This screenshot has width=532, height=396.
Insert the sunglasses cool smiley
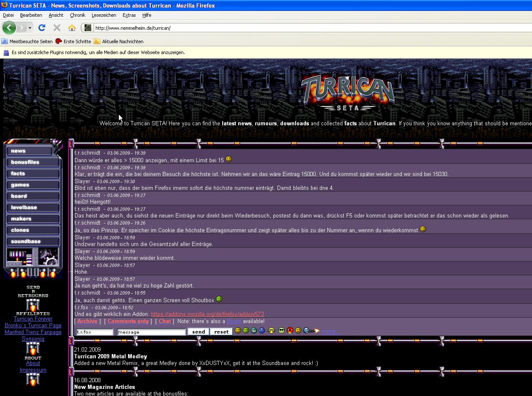pos(281,331)
